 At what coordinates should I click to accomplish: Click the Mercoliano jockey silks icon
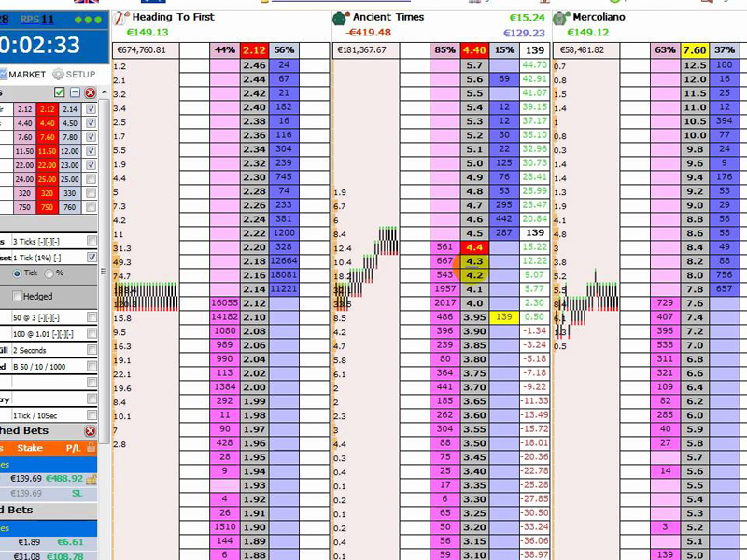(x=560, y=18)
